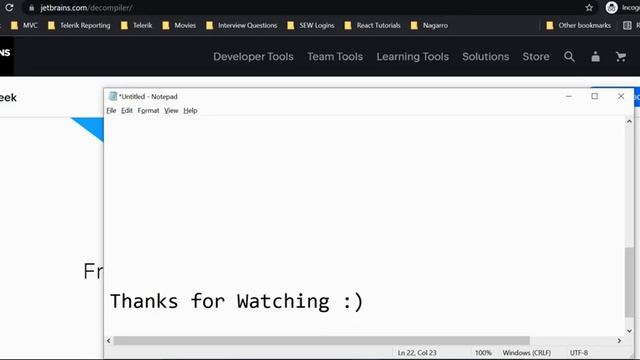Viewport: 640px width, 360px height.
Task: Open the Incognito profile icon
Action: [x=611, y=7]
